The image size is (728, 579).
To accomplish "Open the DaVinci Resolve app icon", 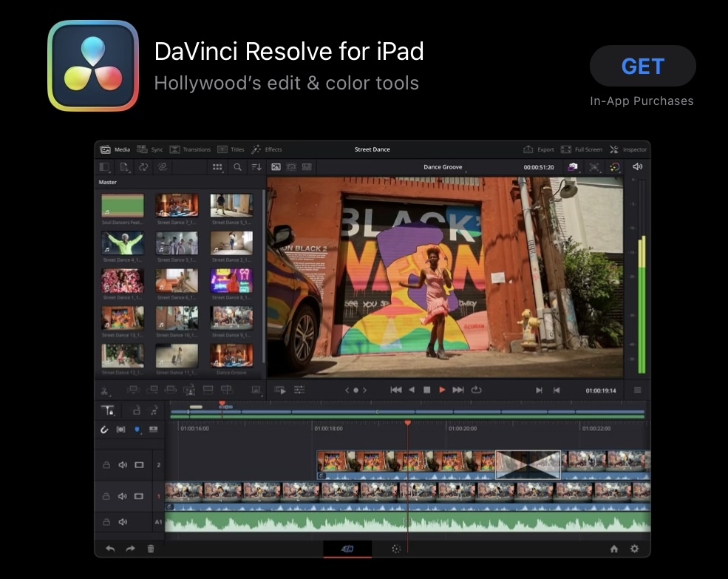I will (93, 66).
